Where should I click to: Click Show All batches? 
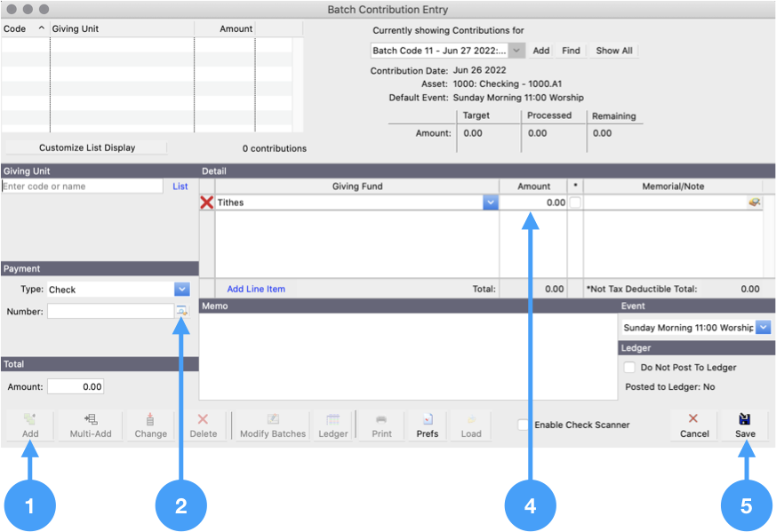tap(612, 51)
